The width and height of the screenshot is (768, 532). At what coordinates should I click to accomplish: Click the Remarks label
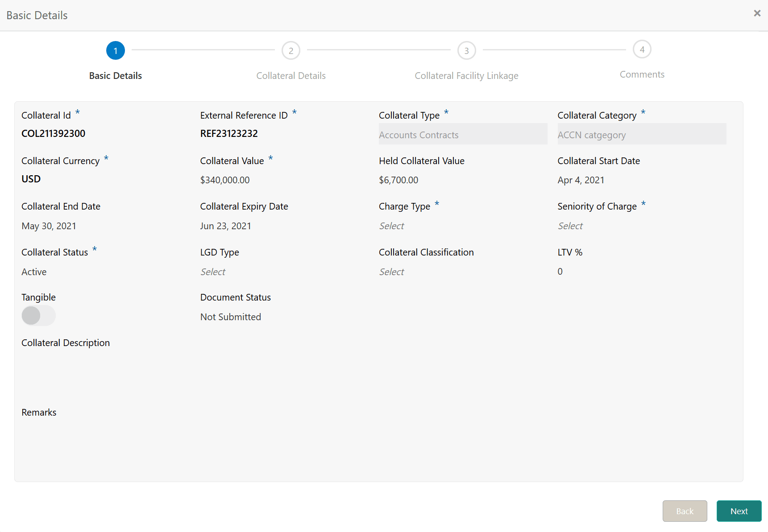[39, 412]
